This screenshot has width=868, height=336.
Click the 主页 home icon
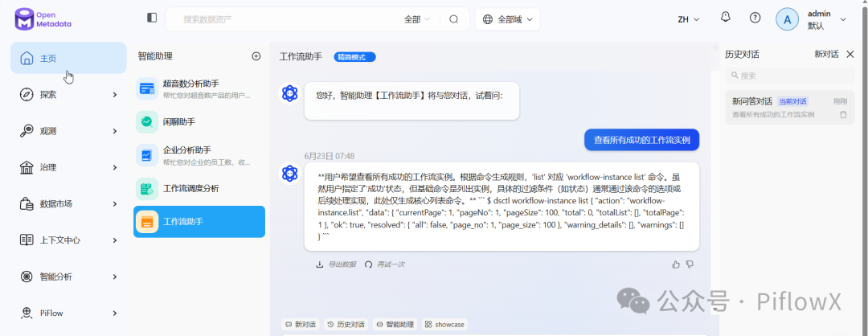(26, 58)
